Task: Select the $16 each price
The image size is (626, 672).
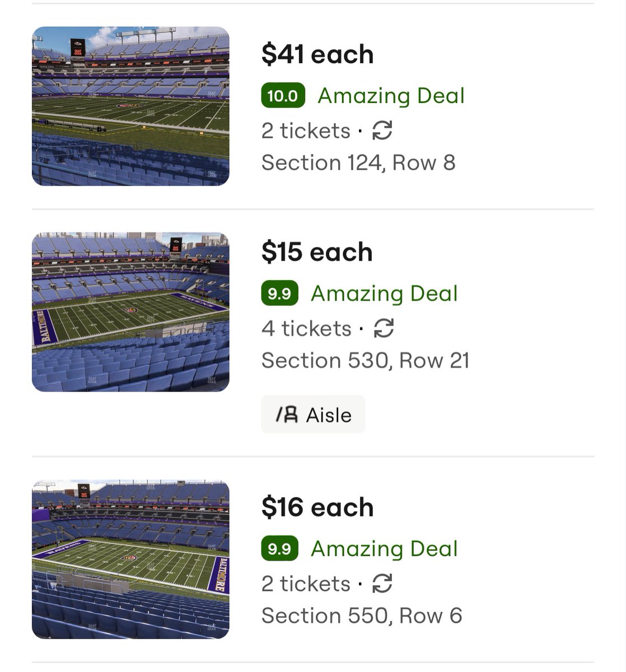Action: click(317, 507)
